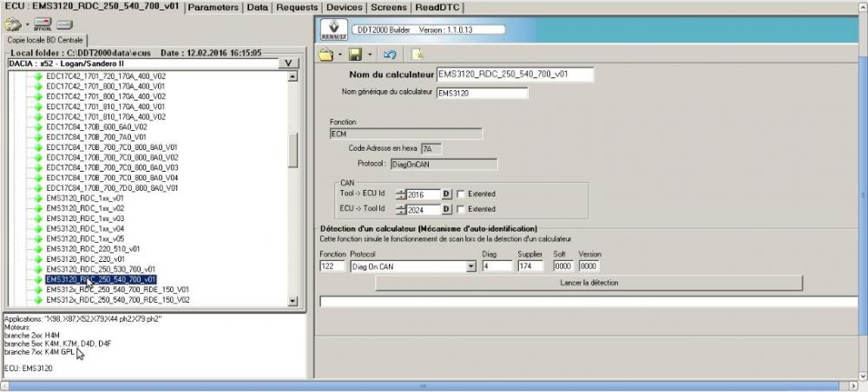Open dropdown arrow next to save icon
The image size is (868, 392).
pyautogui.click(x=369, y=55)
